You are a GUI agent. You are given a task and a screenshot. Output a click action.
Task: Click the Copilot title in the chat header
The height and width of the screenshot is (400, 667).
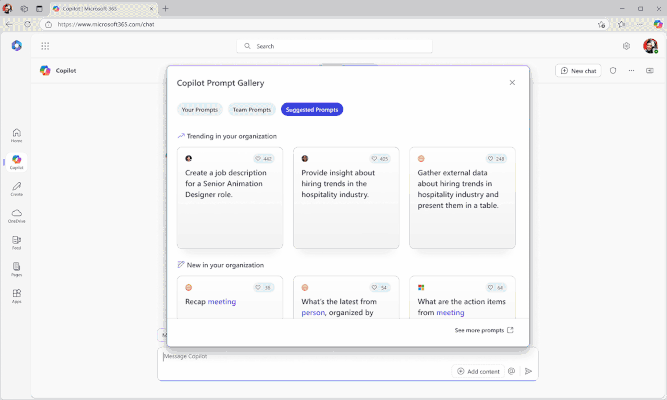click(x=66, y=71)
